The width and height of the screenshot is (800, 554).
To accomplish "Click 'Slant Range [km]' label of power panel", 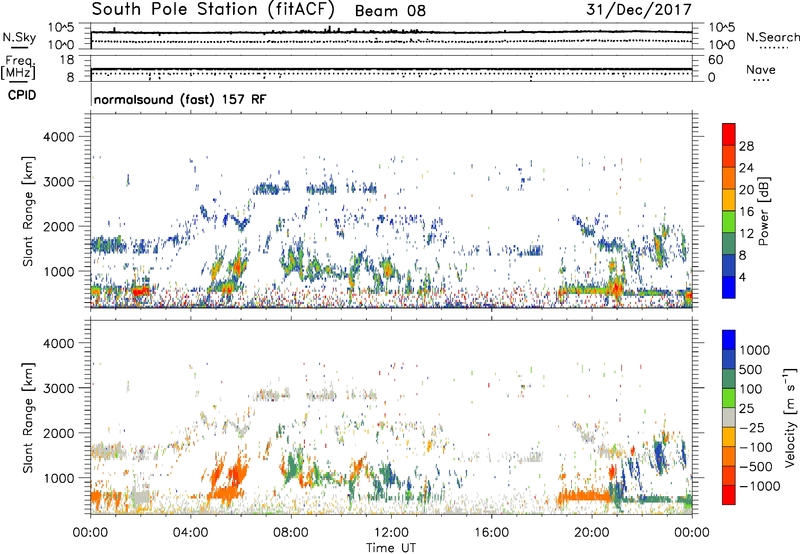I will coord(28,211).
